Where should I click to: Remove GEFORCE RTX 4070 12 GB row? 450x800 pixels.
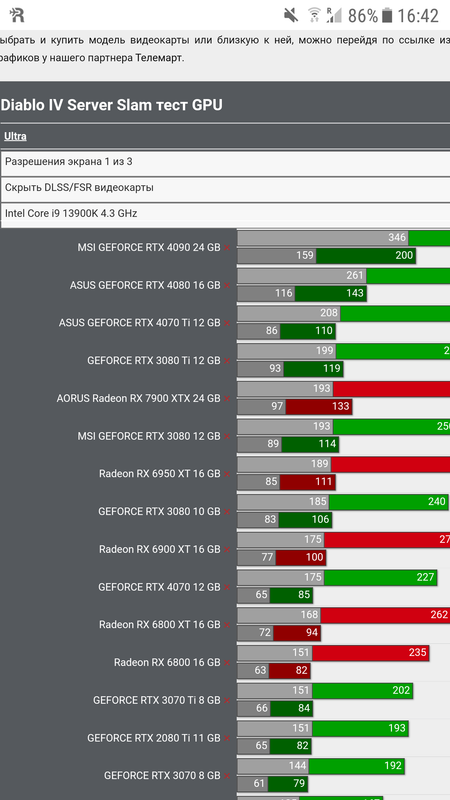227,587
